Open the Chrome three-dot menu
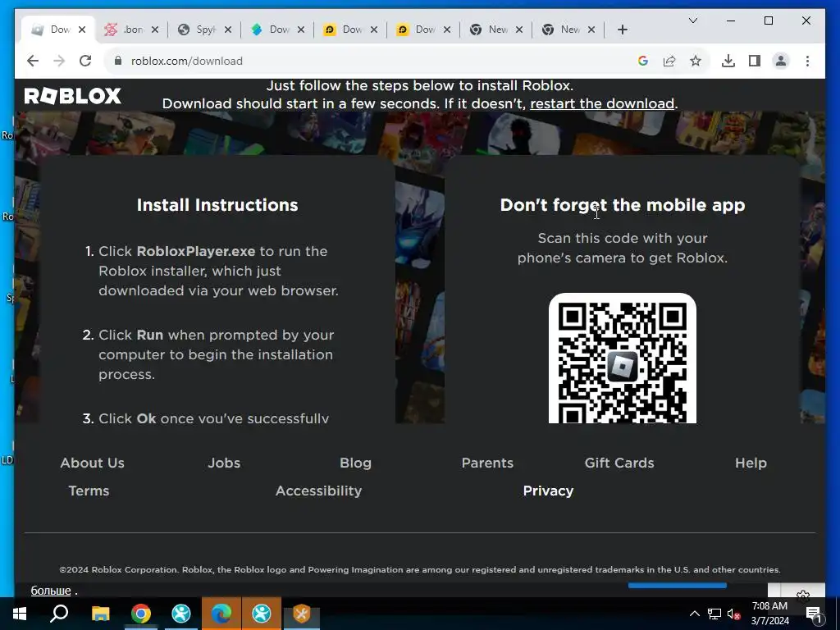 pos(807,61)
